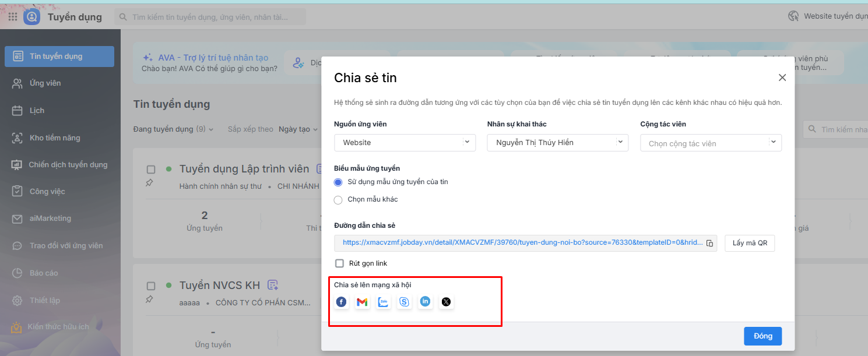
Task: Share the job post on Zalo
Action: [x=383, y=302]
